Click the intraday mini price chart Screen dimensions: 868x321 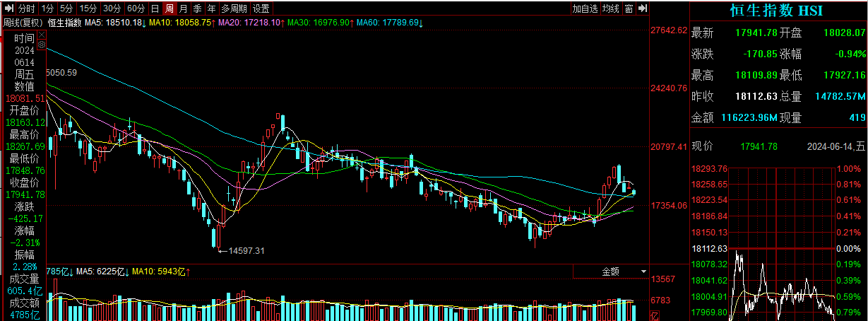pyautogui.click(x=782, y=244)
